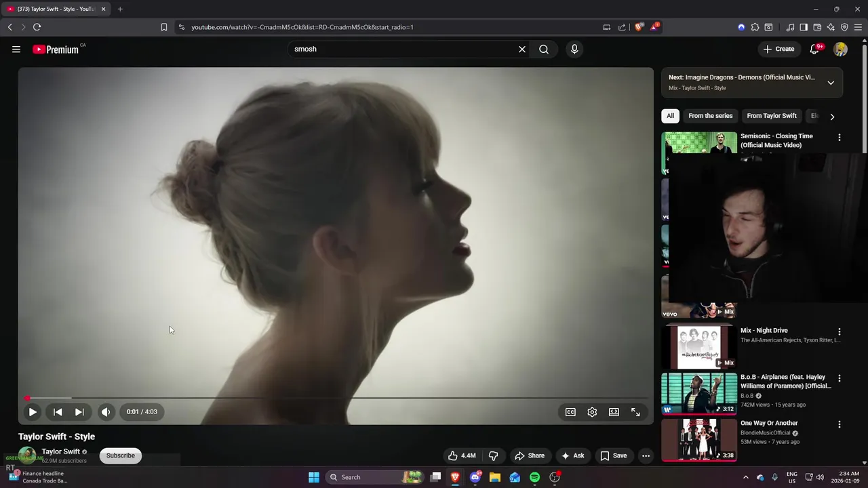The height and width of the screenshot is (488, 868).
Task: Open Mix - Night Drive thumbnail
Action: (x=699, y=346)
